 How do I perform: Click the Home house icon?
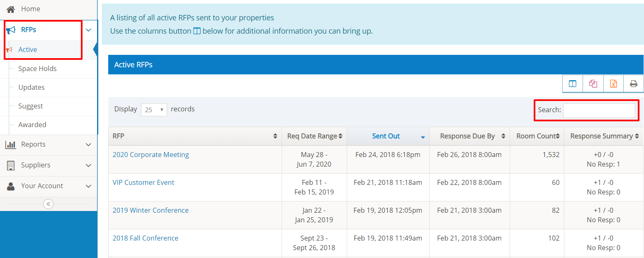[x=11, y=9]
